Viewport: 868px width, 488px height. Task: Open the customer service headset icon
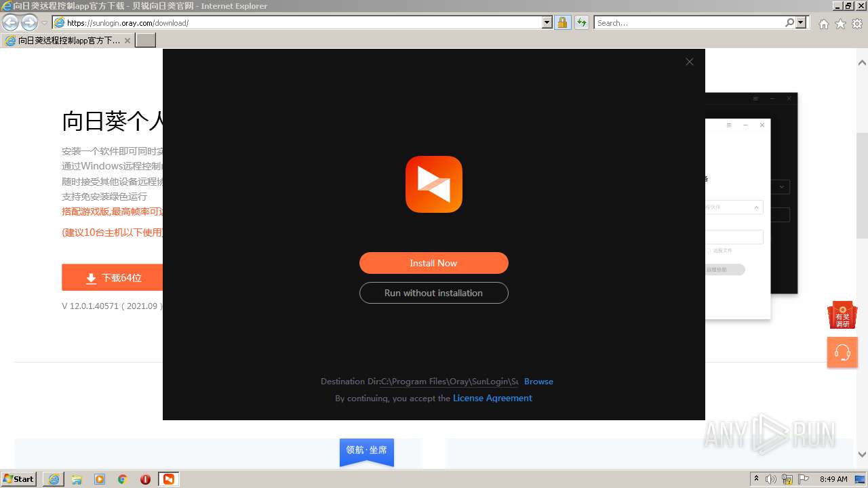click(842, 352)
